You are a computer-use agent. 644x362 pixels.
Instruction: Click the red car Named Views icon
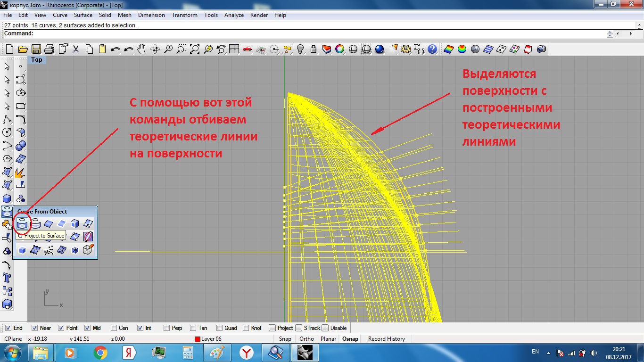click(x=248, y=49)
